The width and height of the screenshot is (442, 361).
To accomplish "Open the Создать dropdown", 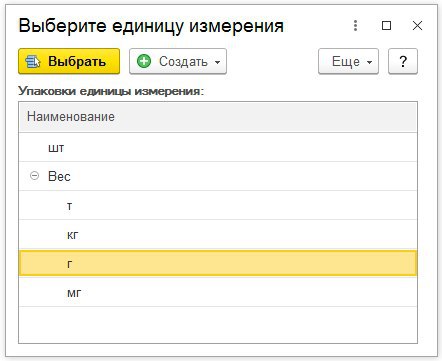I will [x=178, y=61].
